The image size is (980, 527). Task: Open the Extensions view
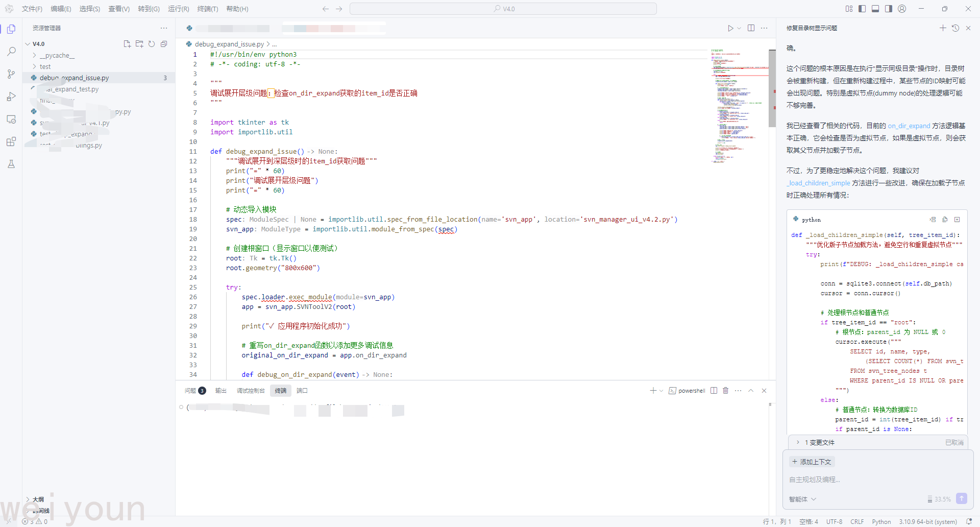[11, 141]
